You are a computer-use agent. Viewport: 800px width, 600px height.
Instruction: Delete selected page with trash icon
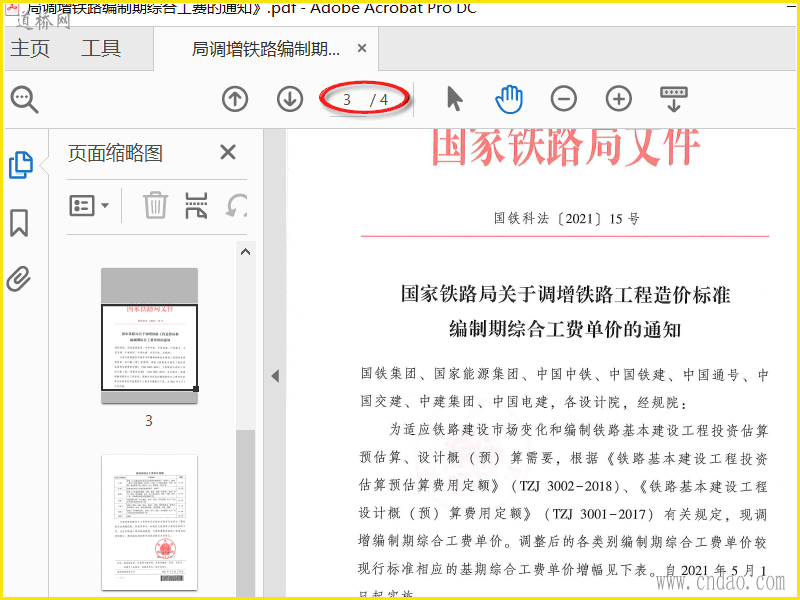(x=155, y=205)
